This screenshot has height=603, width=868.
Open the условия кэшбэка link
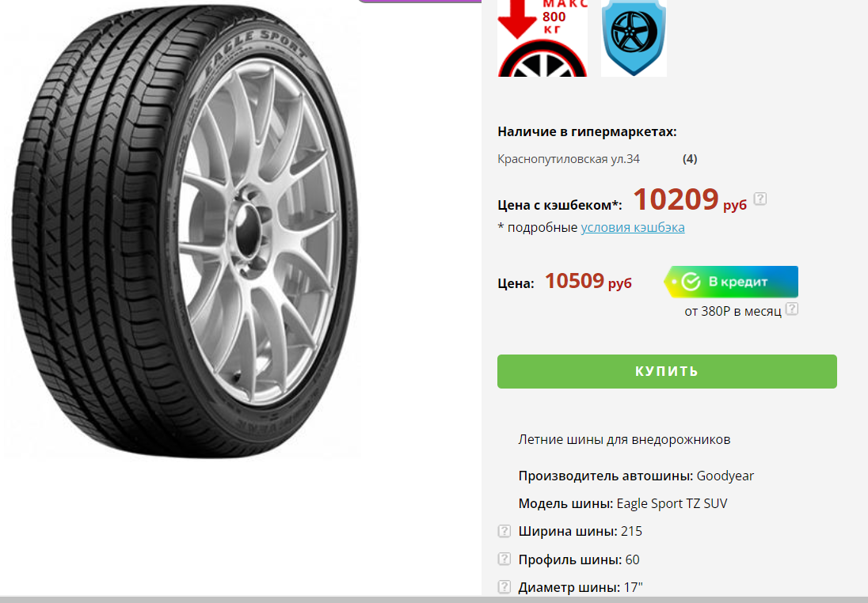[x=633, y=227]
